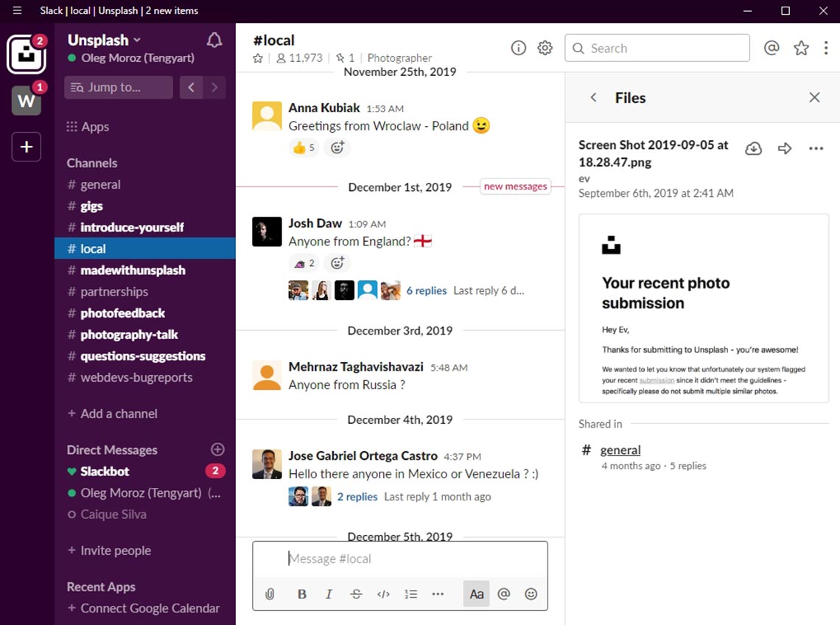Open the #webdevs-bugreports channel
This screenshot has height=625, width=840.
point(144,377)
